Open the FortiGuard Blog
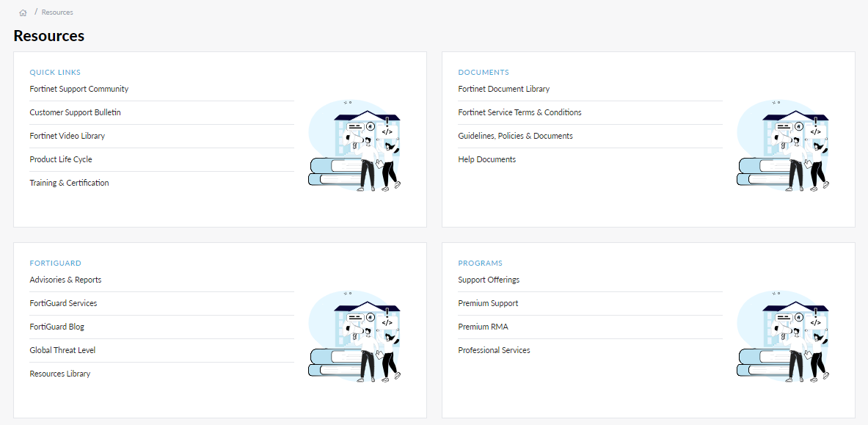 pyautogui.click(x=57, y=327)
